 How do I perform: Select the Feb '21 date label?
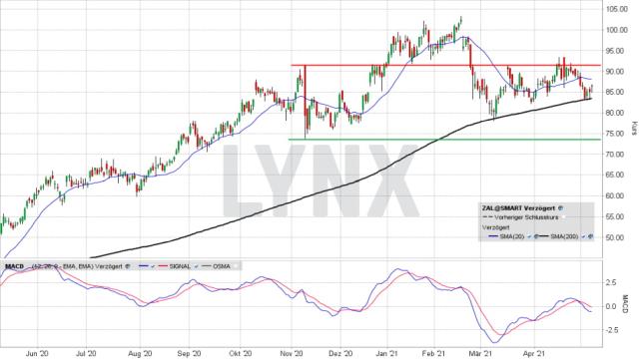434,353
